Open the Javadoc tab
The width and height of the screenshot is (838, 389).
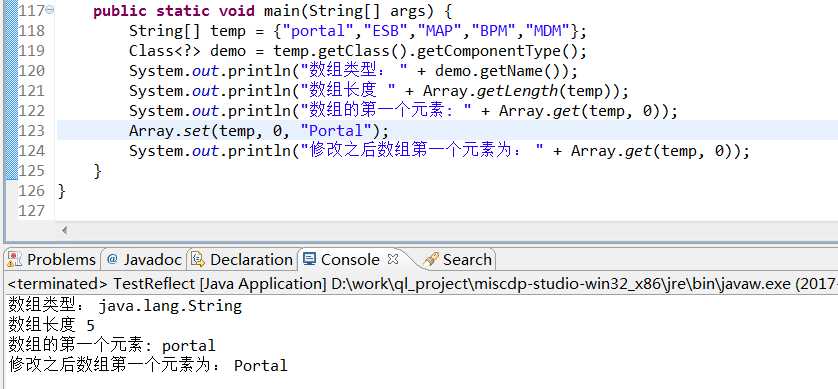click(144, 260)
